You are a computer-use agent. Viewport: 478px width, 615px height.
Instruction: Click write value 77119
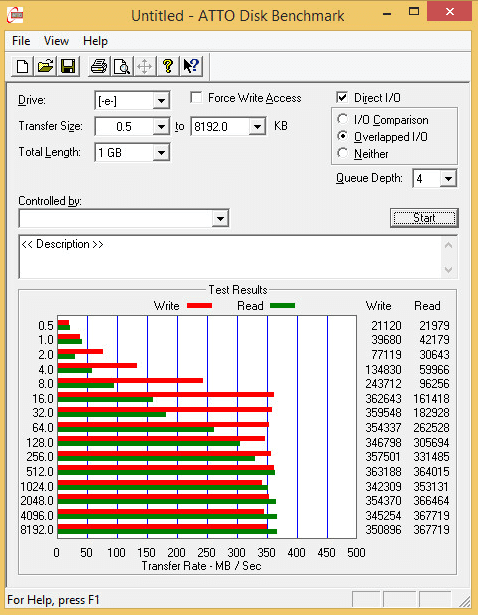tap(386, 355)
